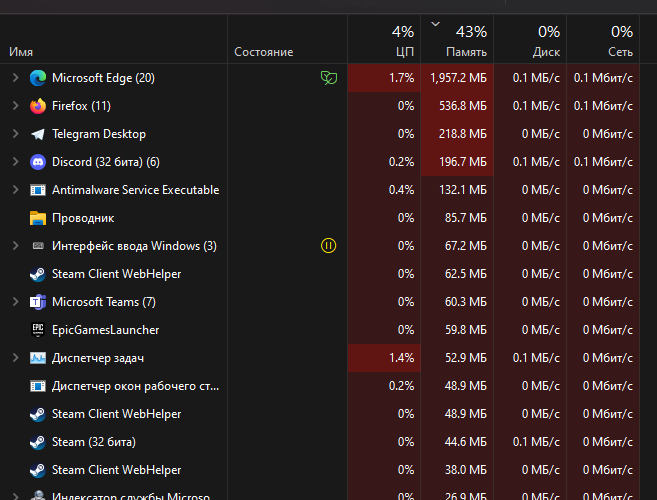Click the Edge CPU value 1.7%
This screenshot has width=657, height=500.
pyautogui.click(x=401, y=78)
